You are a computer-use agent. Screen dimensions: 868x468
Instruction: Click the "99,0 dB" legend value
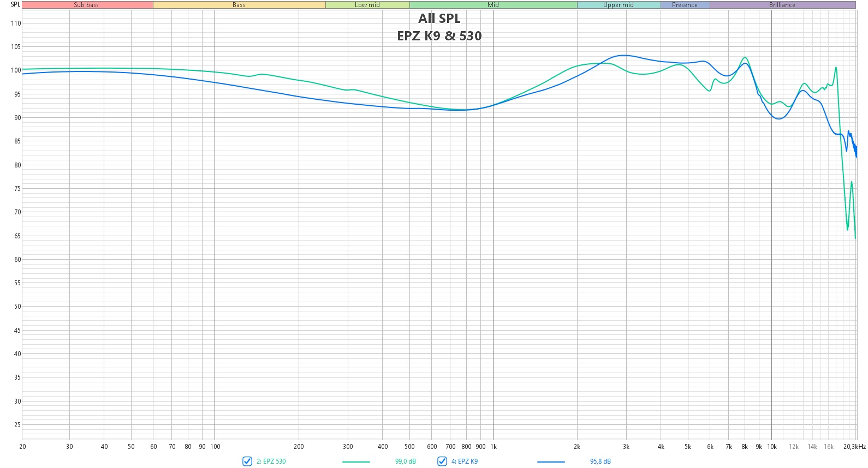pyautogui.click(x=406, y=461)
